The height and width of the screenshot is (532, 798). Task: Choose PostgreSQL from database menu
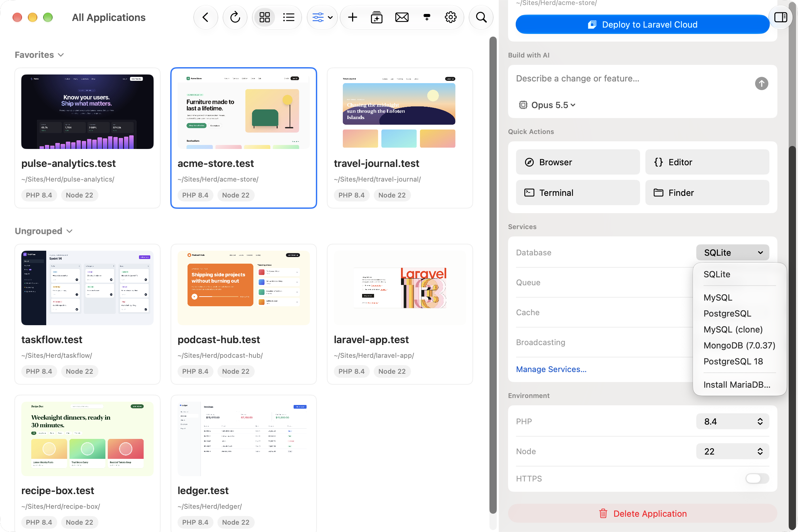tap(727, 314)
